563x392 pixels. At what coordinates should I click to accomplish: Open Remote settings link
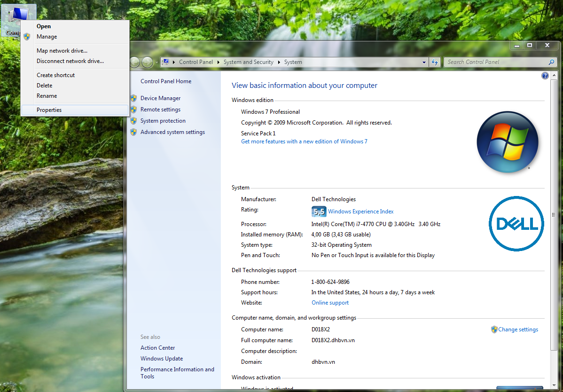[x=161, y=110]
